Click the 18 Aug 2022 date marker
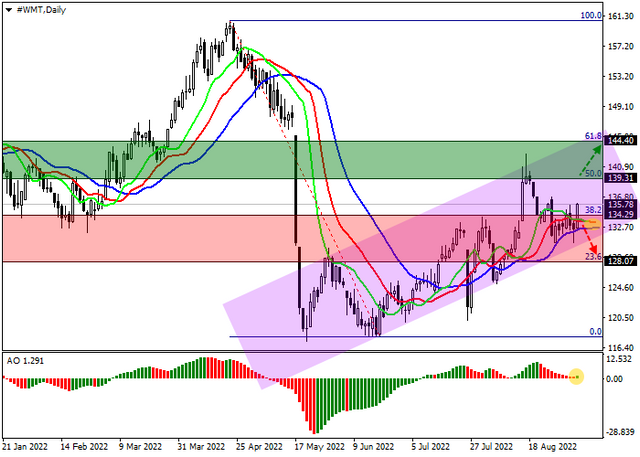The image size is (640, 457). [x=553, y=447]
